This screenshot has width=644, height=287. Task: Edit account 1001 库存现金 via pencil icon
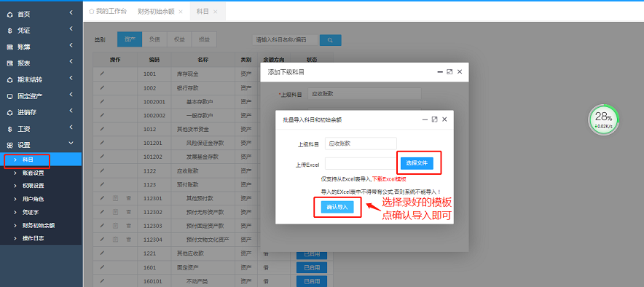pos(102,74)
